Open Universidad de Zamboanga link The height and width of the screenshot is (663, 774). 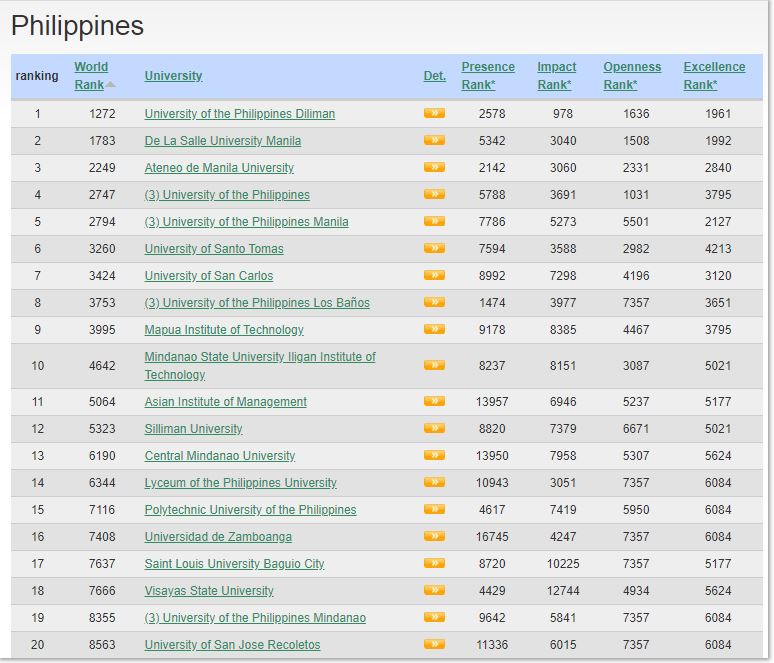(218, 537)
